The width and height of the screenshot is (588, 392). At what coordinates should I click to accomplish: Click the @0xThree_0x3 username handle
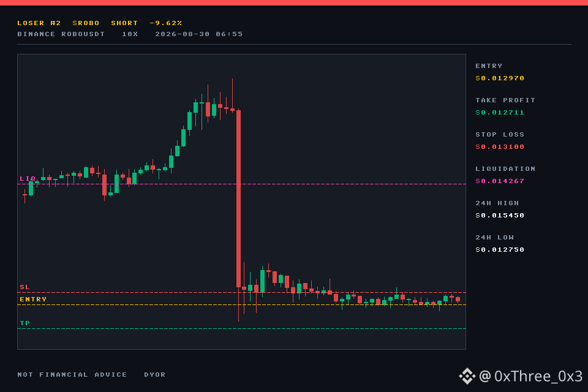click(x=530, y=376)
